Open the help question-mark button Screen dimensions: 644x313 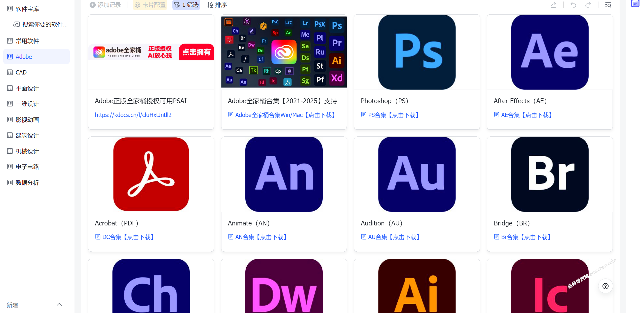point(605,286)
